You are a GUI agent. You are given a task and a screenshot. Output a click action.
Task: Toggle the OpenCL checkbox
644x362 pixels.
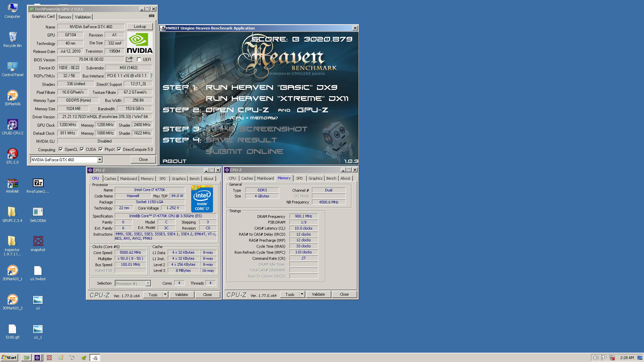click(x=61, y=149)
